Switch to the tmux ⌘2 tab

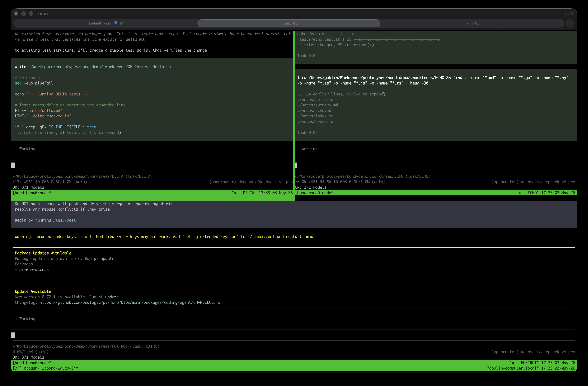click(x=289, y=23)
